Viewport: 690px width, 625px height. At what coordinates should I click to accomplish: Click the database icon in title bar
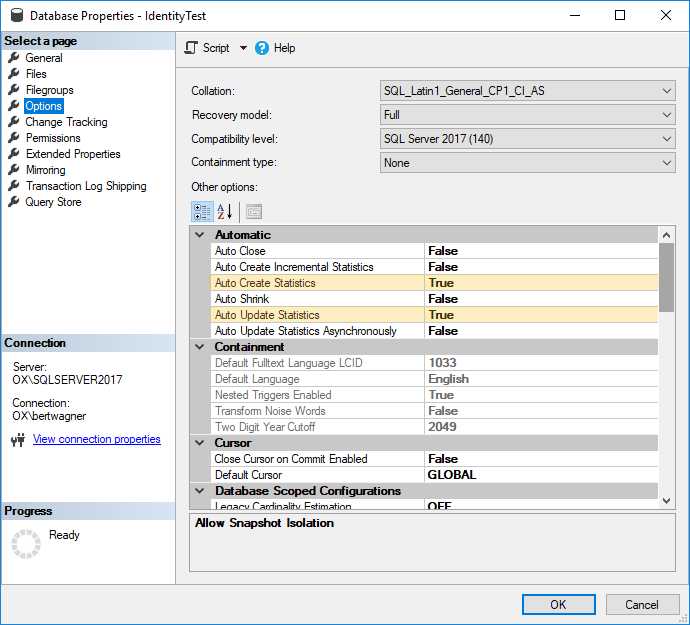[17, 15]
